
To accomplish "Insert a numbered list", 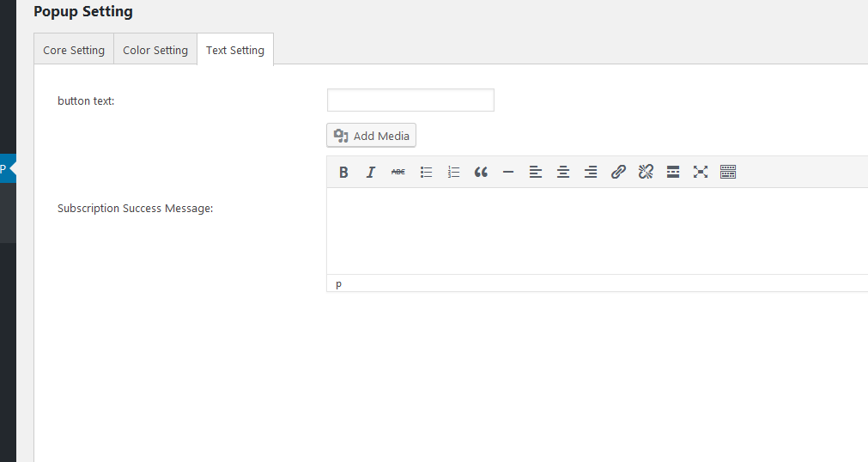I will click(453, 173).
